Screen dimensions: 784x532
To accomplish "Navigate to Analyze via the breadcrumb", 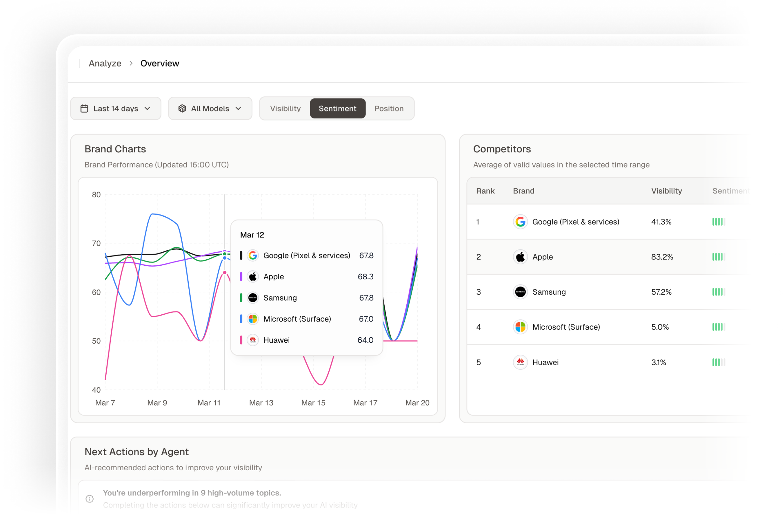I will coord(105,63).
